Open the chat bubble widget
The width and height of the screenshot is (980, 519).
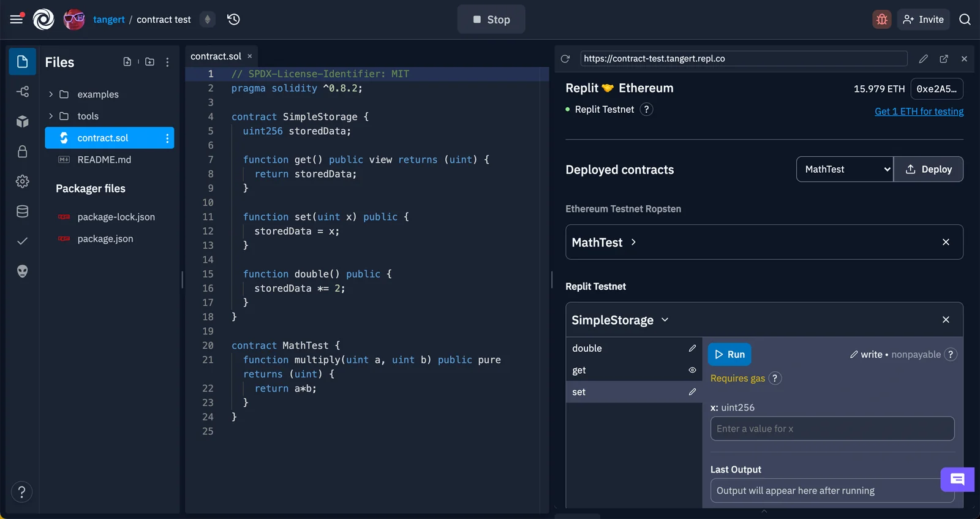[957, 479]
